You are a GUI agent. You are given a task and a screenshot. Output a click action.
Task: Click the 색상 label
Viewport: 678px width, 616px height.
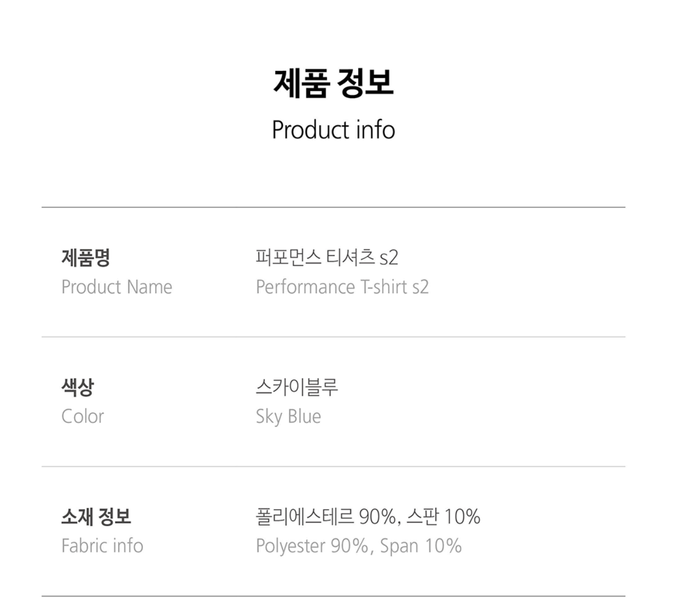click(x=77, y=387)
